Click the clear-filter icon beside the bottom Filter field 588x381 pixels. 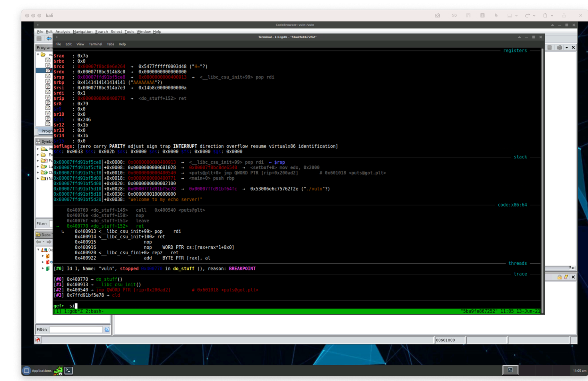click(107, 329)
